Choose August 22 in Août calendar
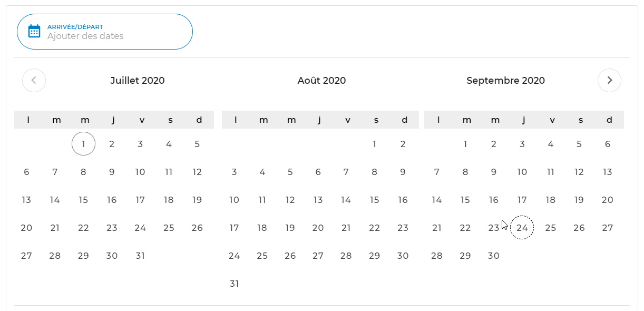The image size is (644, 311). point(374,228)
